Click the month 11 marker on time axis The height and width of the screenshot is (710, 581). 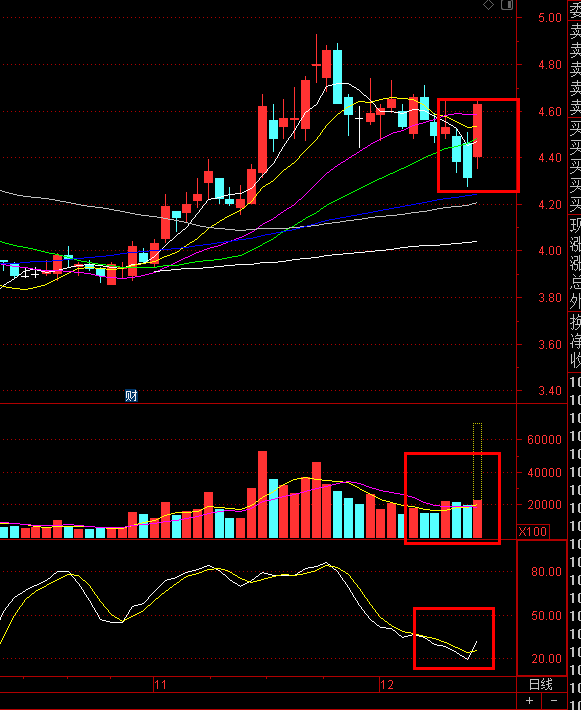tap(160, 685)
